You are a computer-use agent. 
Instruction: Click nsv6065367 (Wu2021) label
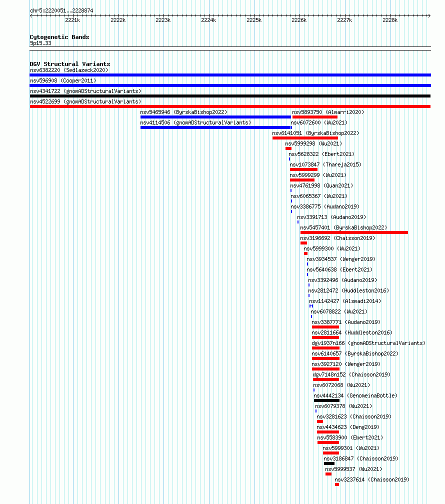319,196
